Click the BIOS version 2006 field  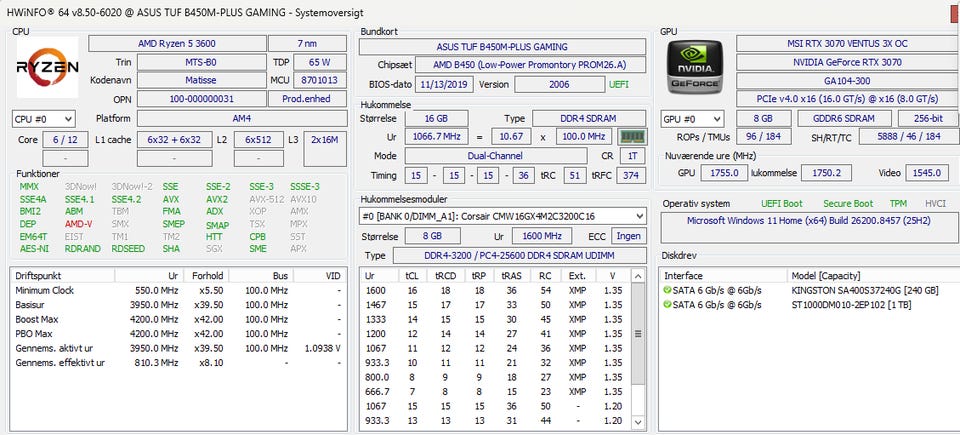click(560, 85)
